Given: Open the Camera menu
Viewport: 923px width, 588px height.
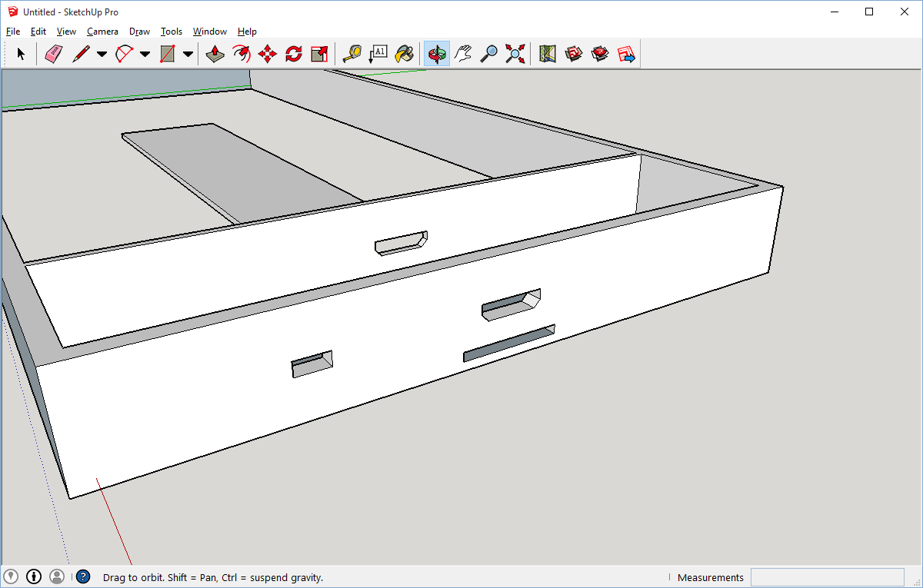Looking at the screenshot, I should tap(102, 32).
